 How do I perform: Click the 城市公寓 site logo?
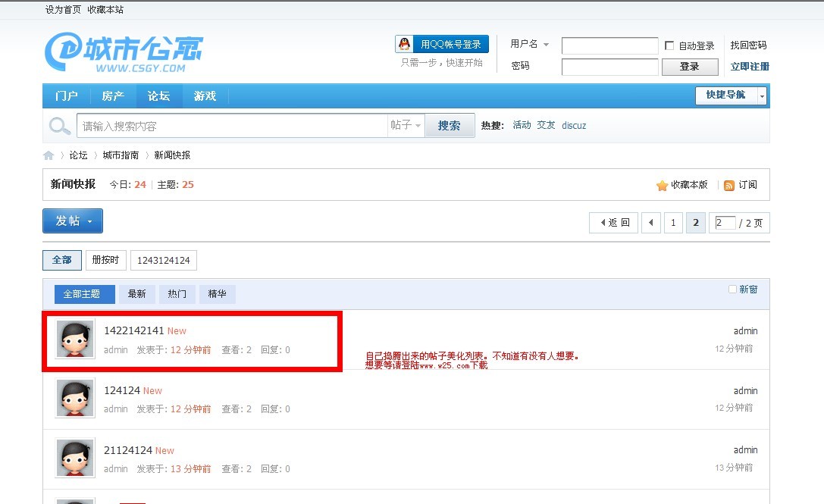124,52
